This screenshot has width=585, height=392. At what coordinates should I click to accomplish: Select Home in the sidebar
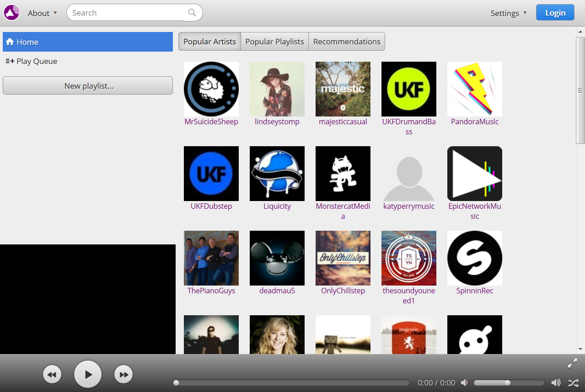(x=88, y=42)
